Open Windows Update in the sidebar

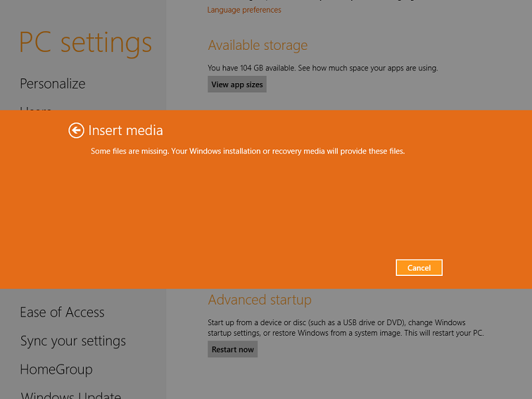coord(70,396)
